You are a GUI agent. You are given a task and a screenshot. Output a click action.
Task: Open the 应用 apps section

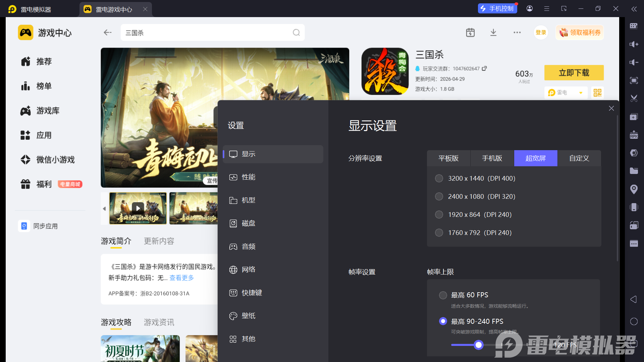pos(36,135)
